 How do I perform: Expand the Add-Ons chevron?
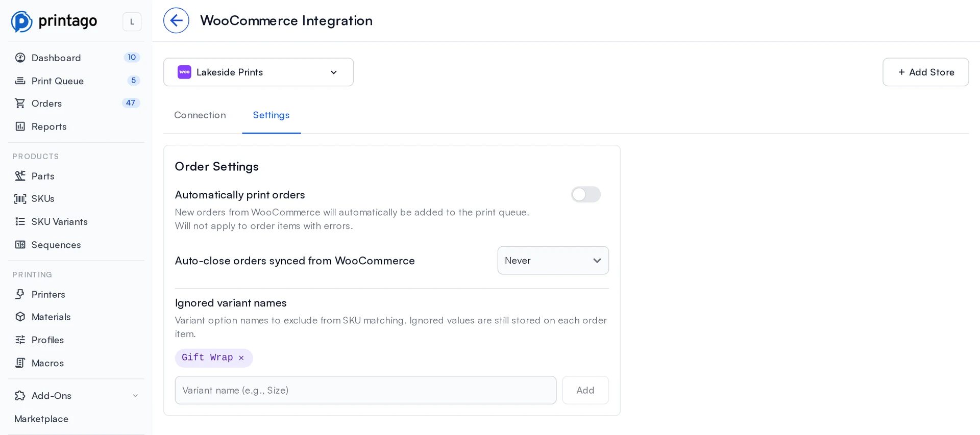pyautogui.click(x=135, y=396)
